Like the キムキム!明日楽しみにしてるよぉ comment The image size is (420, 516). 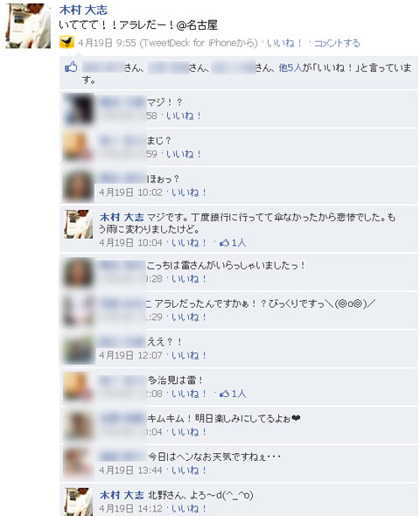(189, 432)
